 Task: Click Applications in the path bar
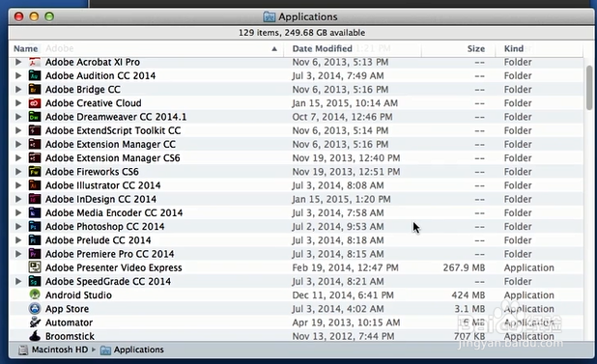click(x=138, y=350)
